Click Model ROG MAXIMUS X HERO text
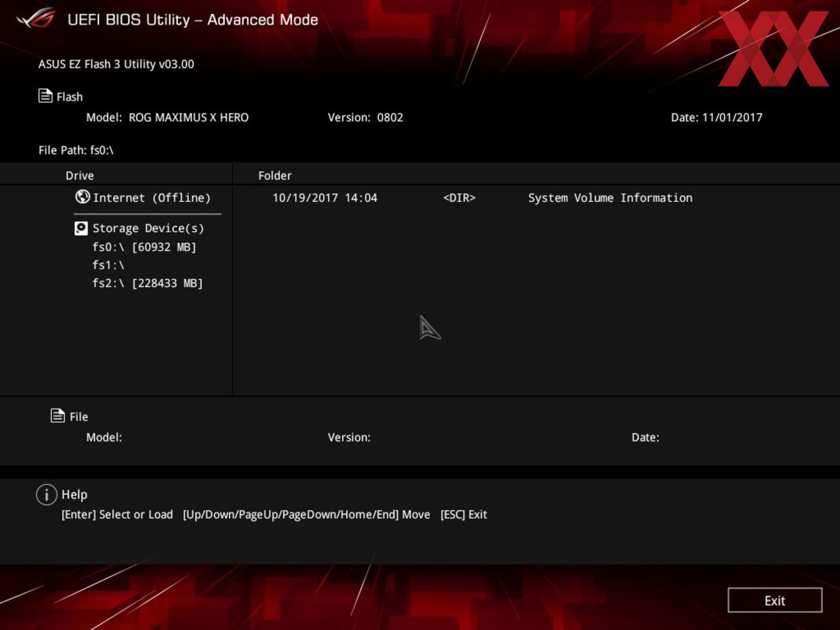The image size is (840, 630). click(167, 117)
